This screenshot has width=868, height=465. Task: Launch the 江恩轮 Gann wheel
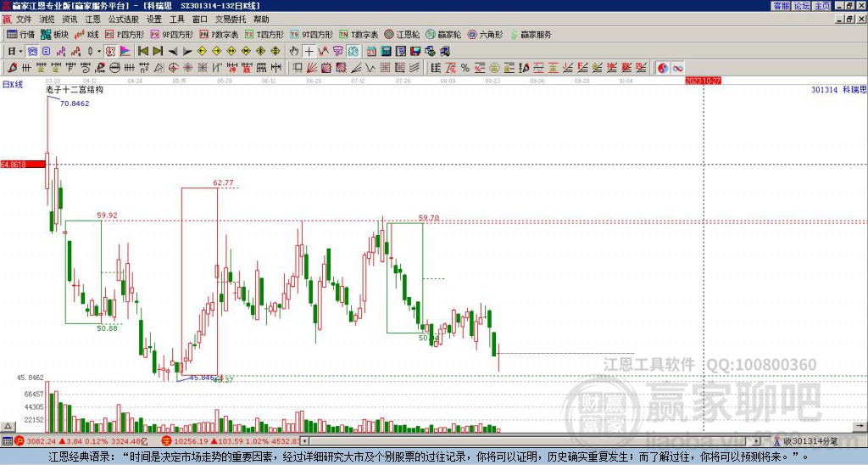pyautogui.click(x=402, y=34)
